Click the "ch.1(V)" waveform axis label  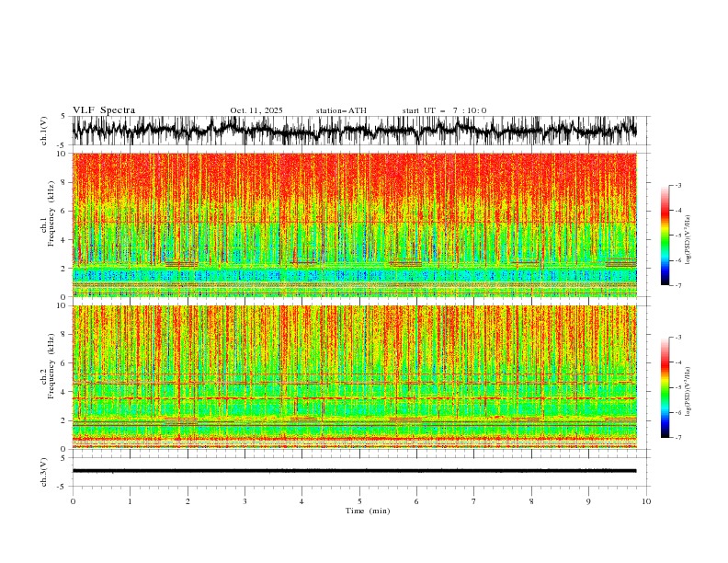coord(44,131)
